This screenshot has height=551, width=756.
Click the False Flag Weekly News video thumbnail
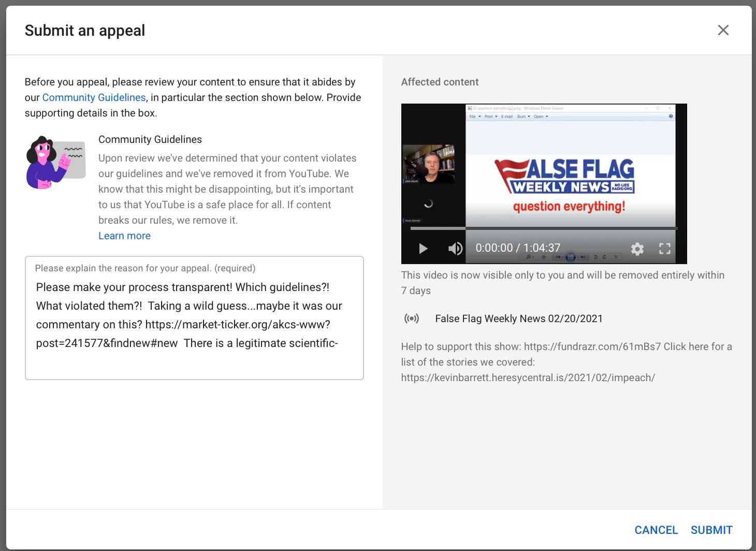pyautogui.click(x=544, y=183)
